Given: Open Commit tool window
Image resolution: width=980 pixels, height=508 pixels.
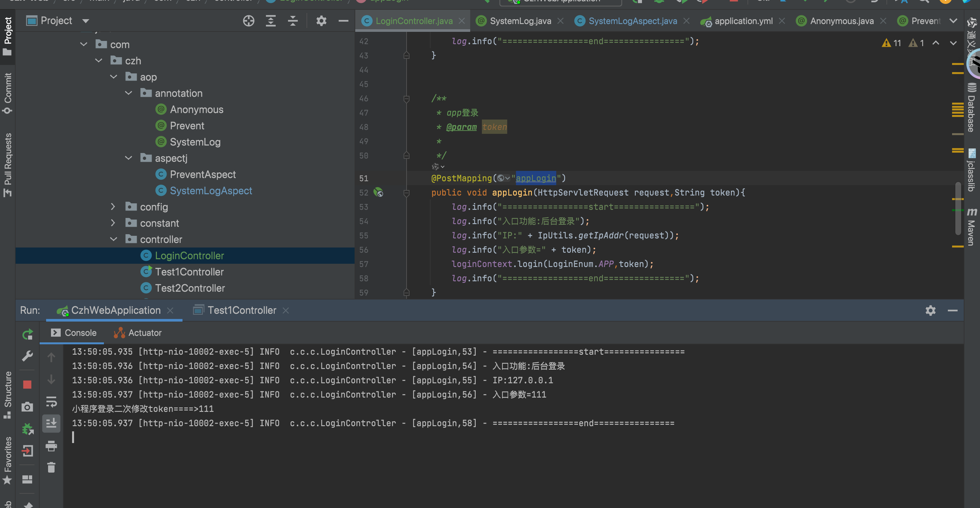Looking at the screenshot, I should pos(7,93).
